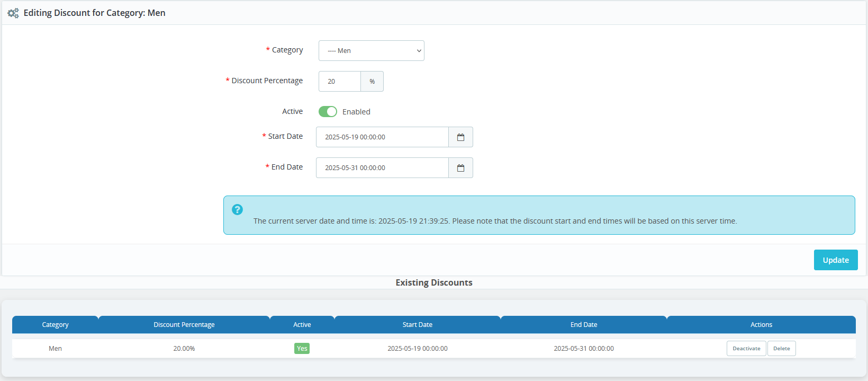Open the End Date calendar picker

(460, 168)
